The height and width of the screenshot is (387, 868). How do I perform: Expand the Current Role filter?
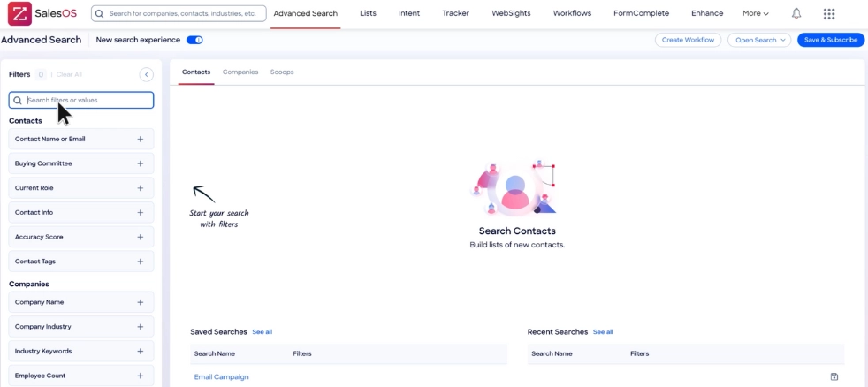[x=80, y=187]
